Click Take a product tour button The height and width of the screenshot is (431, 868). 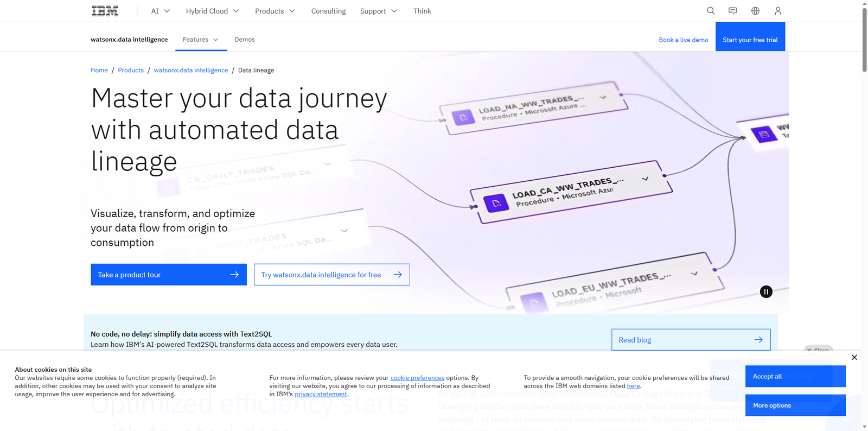tap(169, 275)
